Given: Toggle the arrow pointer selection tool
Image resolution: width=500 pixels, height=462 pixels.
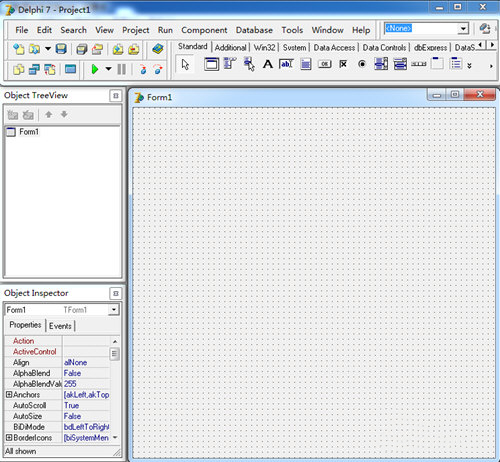Looking at the screenshot, I should click(185, 64).
